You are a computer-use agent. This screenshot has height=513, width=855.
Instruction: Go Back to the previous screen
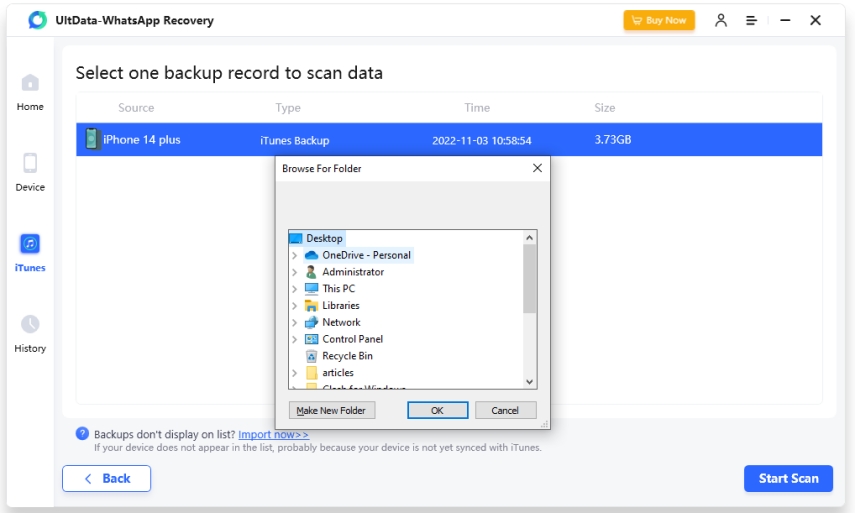coord(106,479)
